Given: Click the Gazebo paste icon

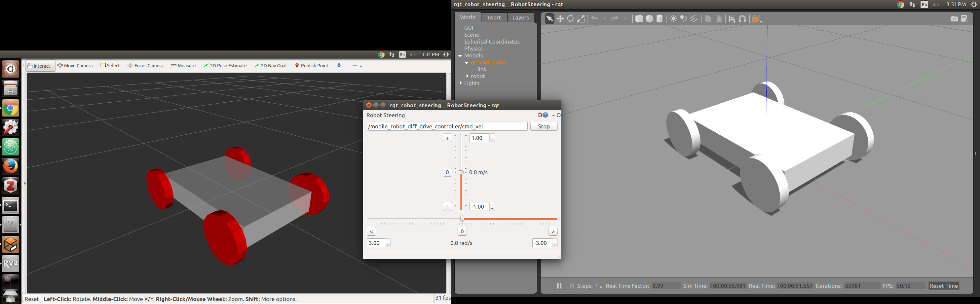Looking at the screenshot, I should (x=718, y=18).
